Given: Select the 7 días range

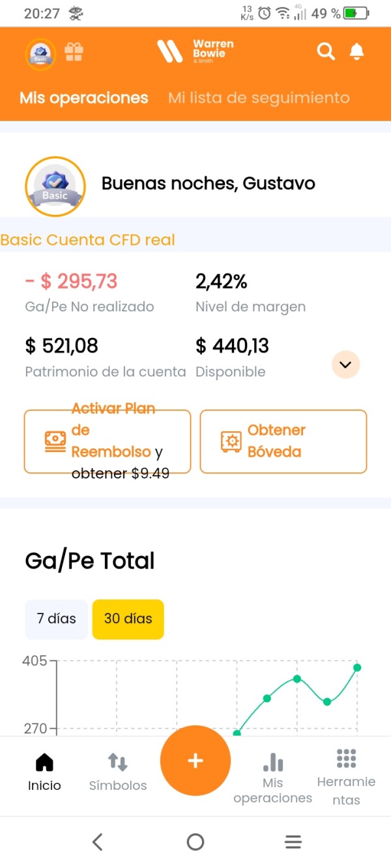Looking at the screenshot, I should (x=56, y=619).
